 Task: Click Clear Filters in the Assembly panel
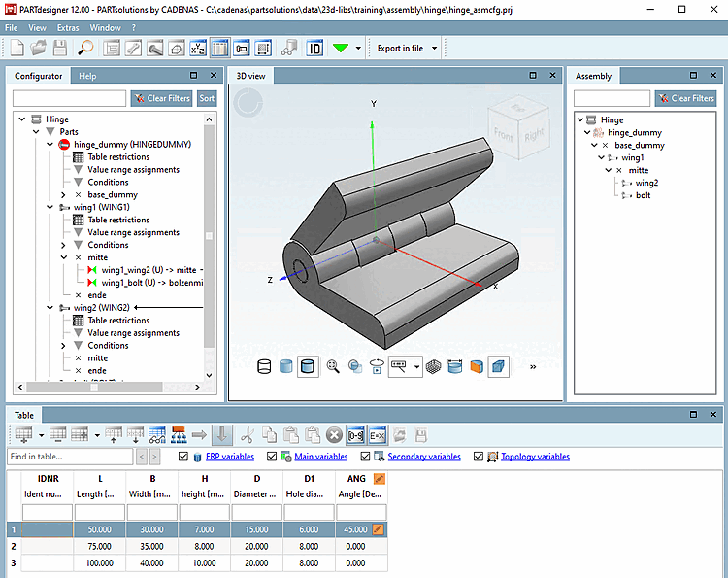point(685,98)
